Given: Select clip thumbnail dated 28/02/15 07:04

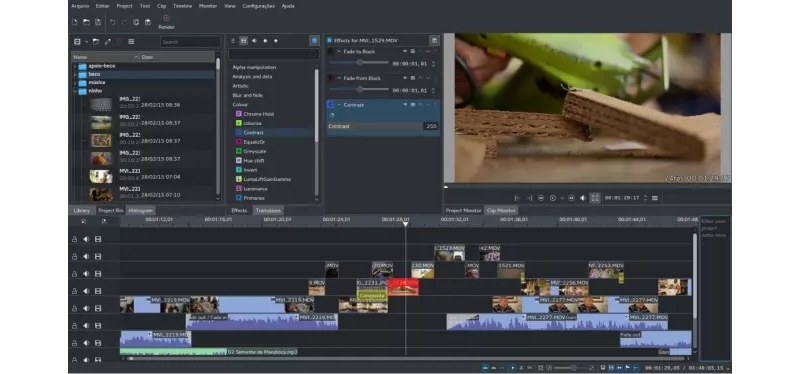Looking at the screenshot, I should (101, 177).
